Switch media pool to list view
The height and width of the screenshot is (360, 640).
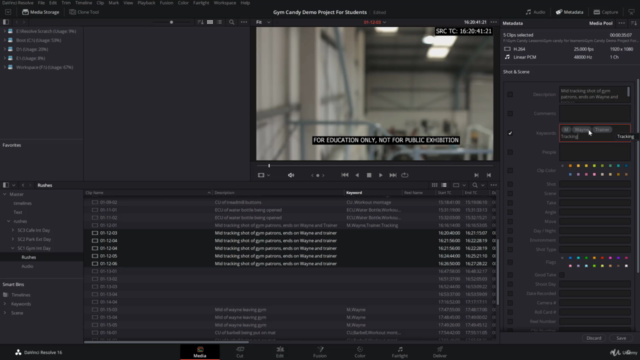(x=444, y=185)
